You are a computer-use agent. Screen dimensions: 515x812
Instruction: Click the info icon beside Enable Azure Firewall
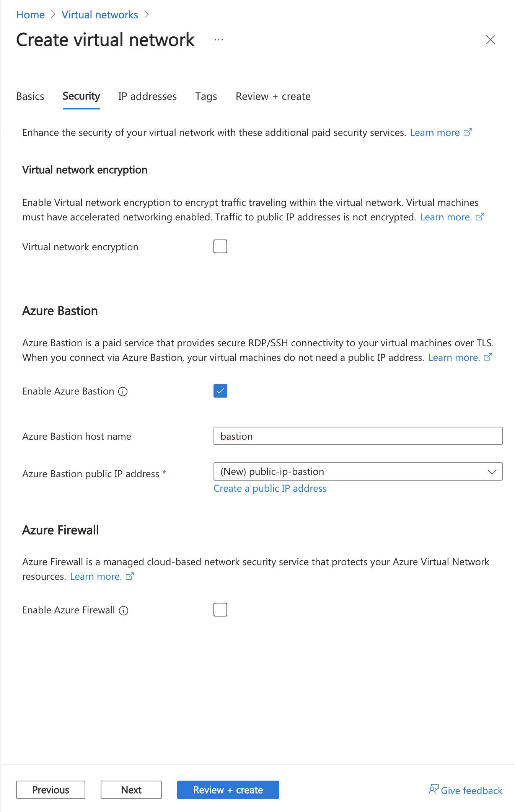pyautogui.click(x=124, y=610)
